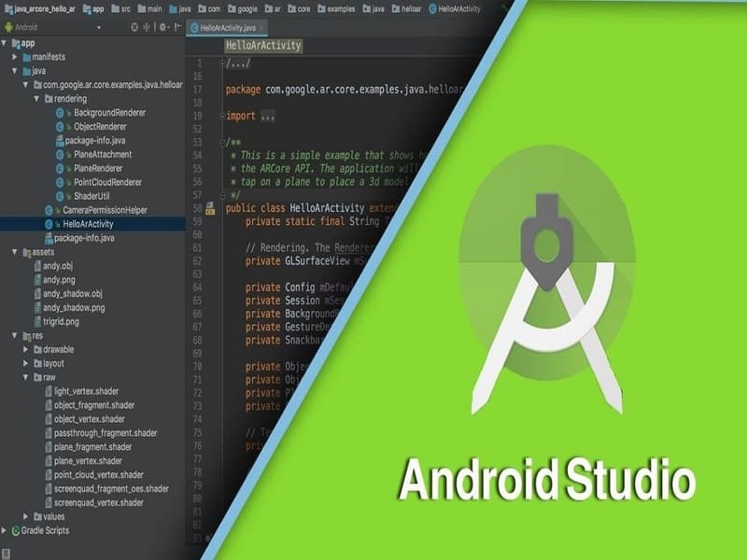This screenshot has height=560, width=747.
Task: Click the package declaration on line 17
Action: click(x=345, y=90)
